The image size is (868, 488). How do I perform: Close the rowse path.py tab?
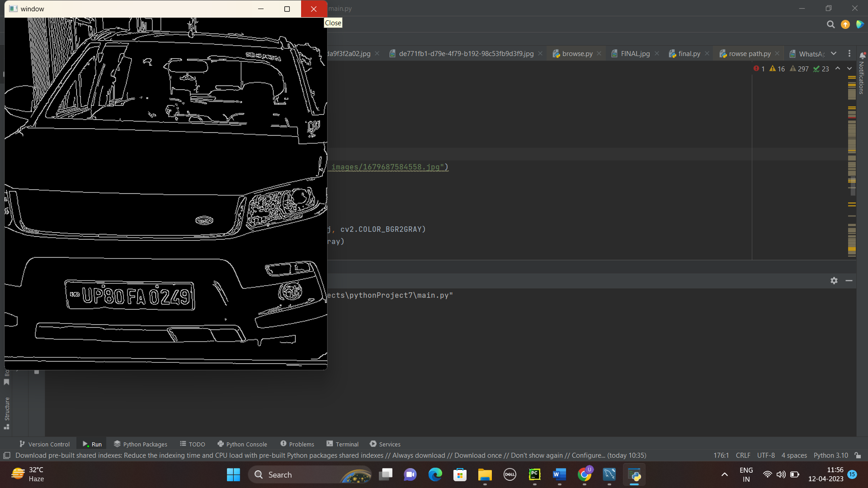coord(777,53)
